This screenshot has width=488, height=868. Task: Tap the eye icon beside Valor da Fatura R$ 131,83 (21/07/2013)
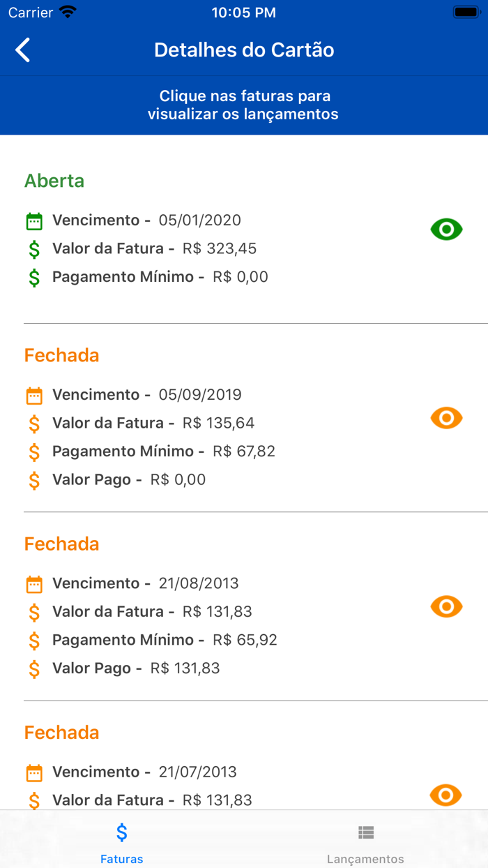coord(446,795)
